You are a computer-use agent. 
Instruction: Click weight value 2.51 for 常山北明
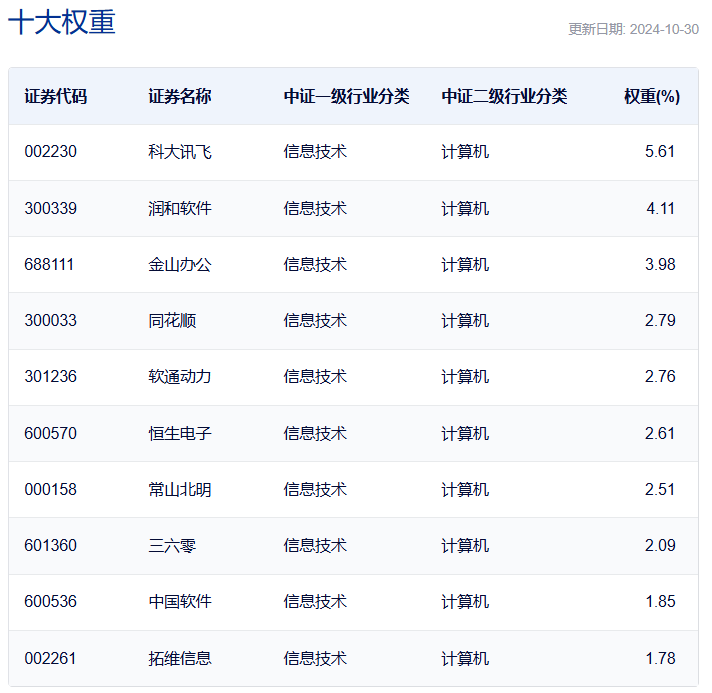click(x=660, y=489)
